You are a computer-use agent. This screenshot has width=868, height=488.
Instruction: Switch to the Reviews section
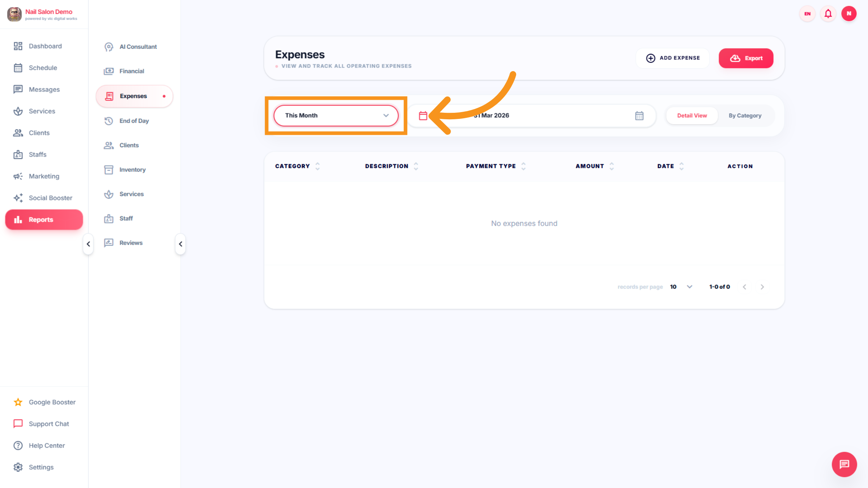[x=131, y=243]
